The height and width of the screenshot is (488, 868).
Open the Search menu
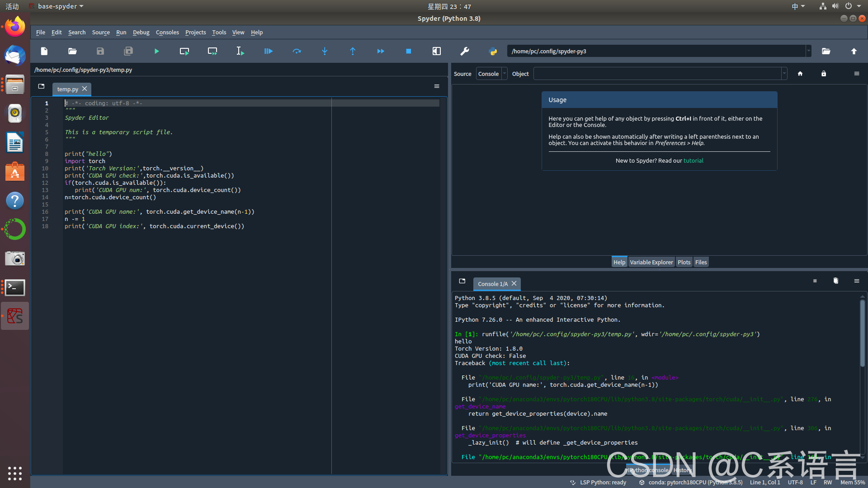click(77, 33)
